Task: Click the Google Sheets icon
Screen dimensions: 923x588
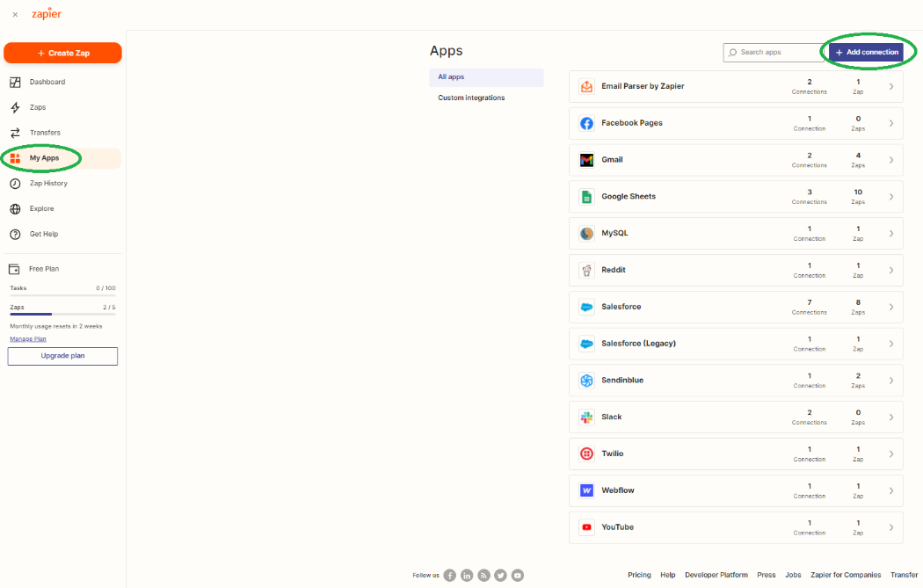Action: click(586, 197)
